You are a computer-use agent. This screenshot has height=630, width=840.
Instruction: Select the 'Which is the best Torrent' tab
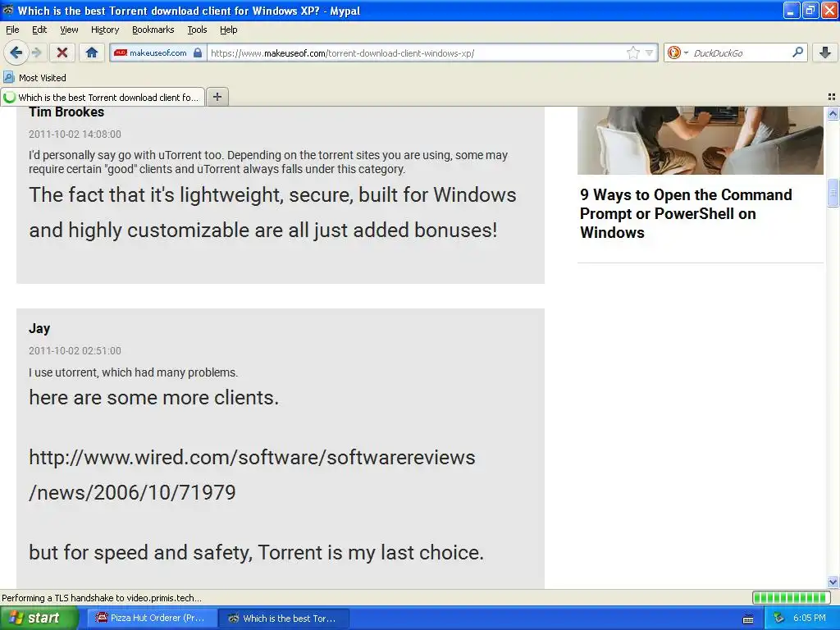[103, 97]
